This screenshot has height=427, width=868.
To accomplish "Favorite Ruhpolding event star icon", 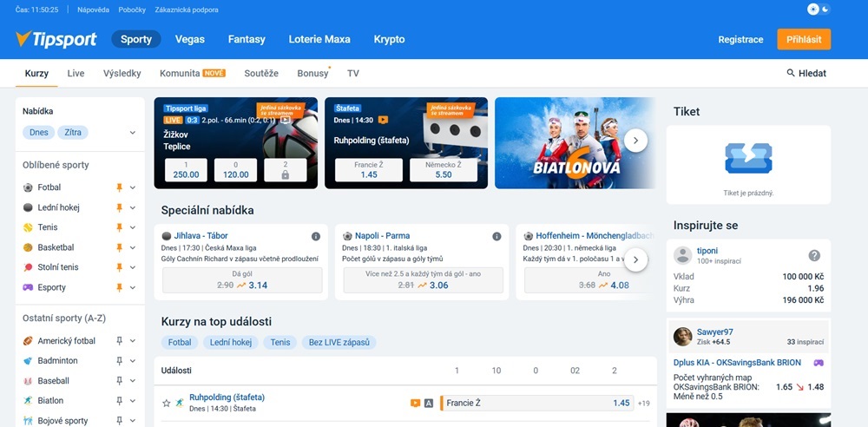I will pyautogui.click(x=166, y=404).
